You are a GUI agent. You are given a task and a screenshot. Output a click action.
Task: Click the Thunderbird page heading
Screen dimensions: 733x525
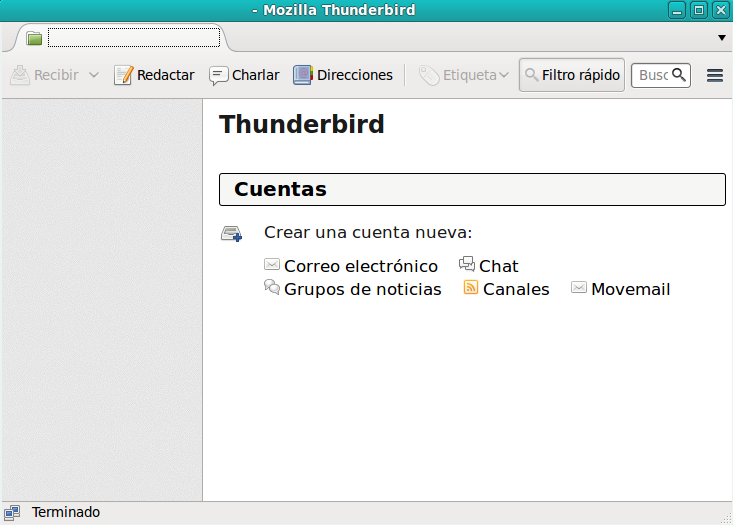(x=302, y=124)
